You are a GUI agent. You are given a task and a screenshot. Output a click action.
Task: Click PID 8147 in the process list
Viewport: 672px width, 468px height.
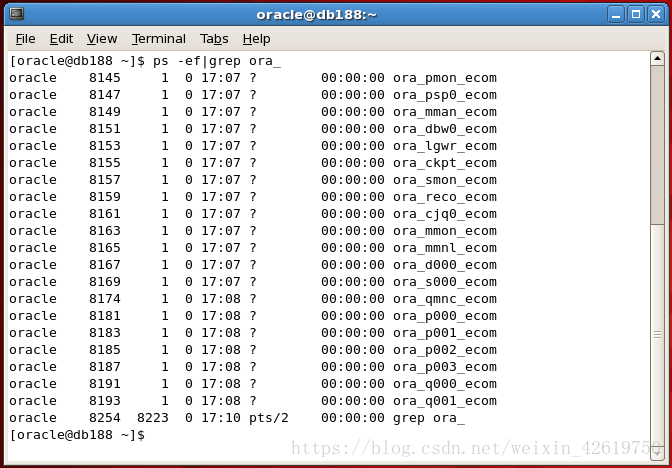(105, 95)
